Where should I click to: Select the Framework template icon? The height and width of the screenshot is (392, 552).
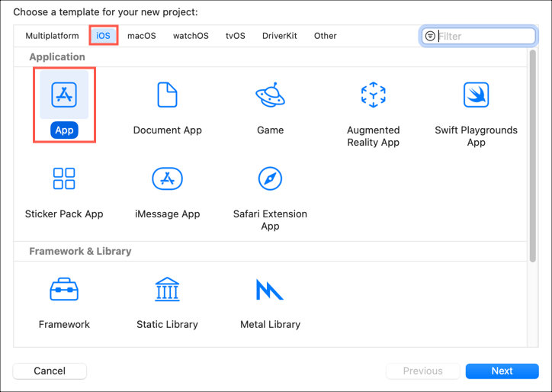click(x=64, y=290)
